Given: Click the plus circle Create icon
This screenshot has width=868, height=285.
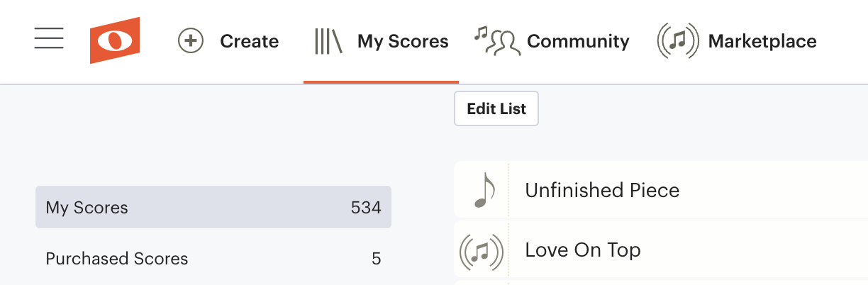Looking at the screenshot, I should pyautogui.click(x=191, y=41).
